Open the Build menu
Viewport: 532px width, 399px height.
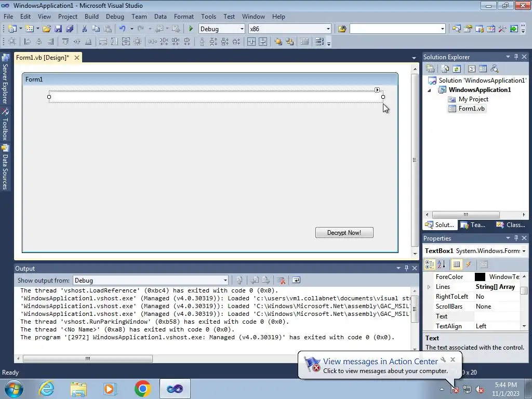point(91,16)
